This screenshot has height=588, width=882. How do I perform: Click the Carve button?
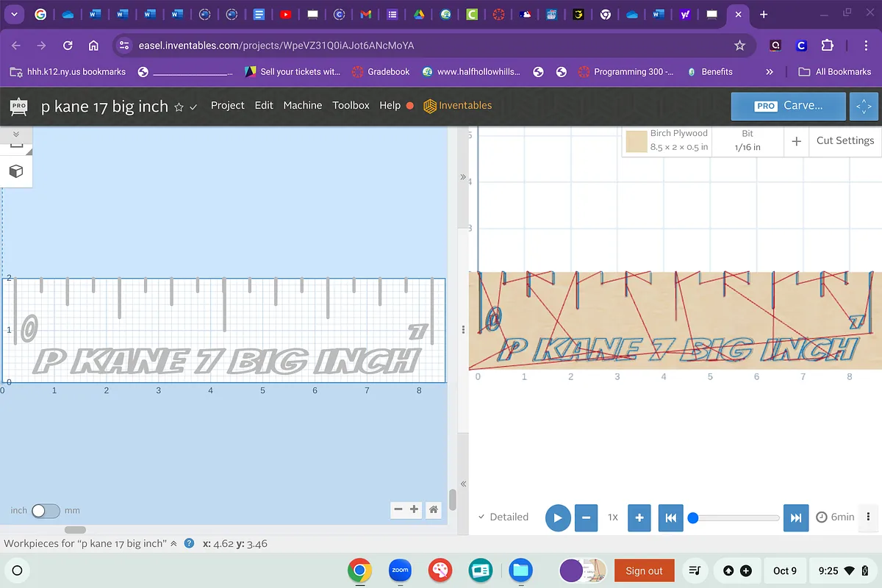coord(788,106)
